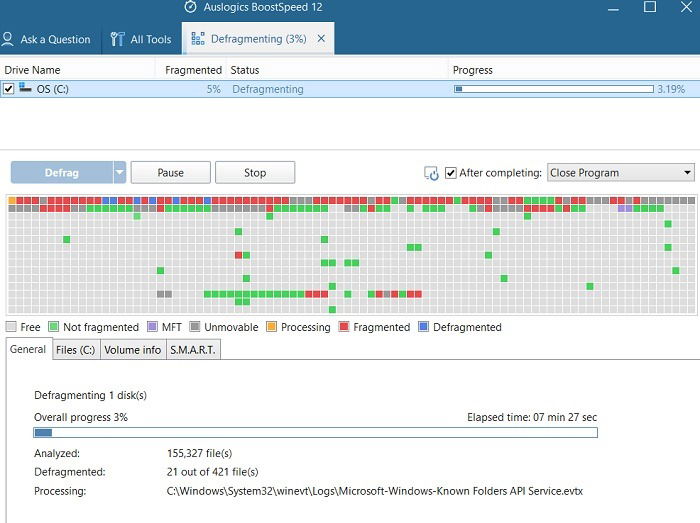Click the Elapsed time: 07 min 27 sec text
Image resolution: width=700 pixels, height=523 pixels.
pos(532,417)
